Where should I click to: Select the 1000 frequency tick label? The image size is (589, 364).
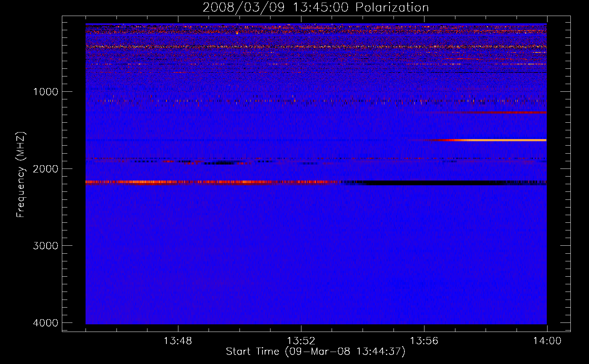(x=46, y=92)
